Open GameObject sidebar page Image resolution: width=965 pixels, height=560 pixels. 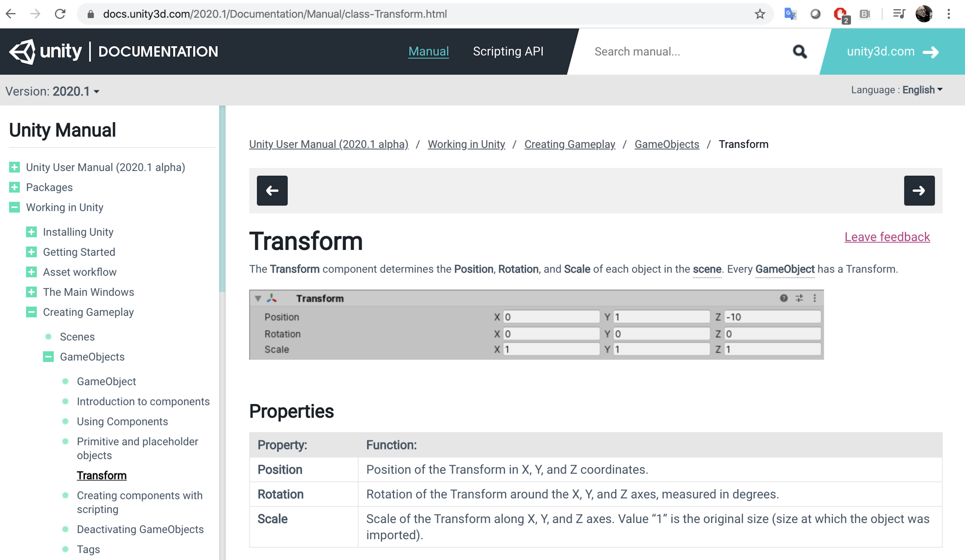(107, 382)
